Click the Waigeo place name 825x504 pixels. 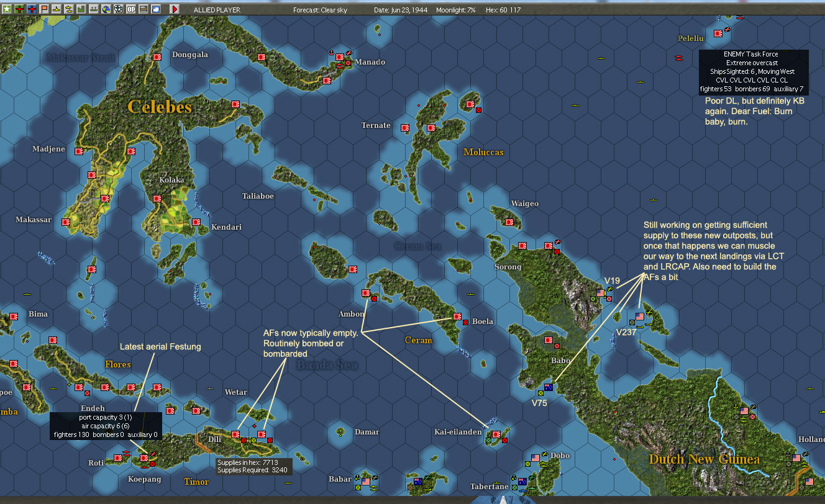coord(525,204)
